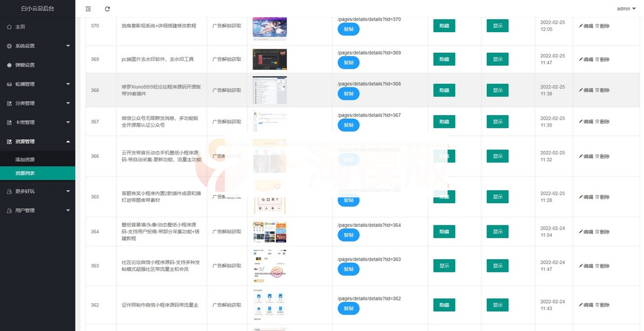Toggle 隐藏 button for resource 362
Screen dimensions: 644x331
tap(444, 305)
